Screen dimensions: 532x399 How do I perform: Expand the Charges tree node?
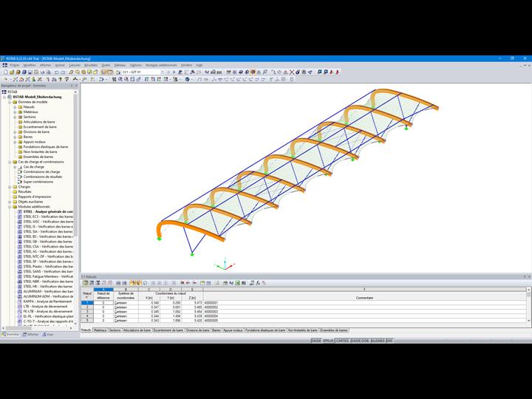coord(10,187)
